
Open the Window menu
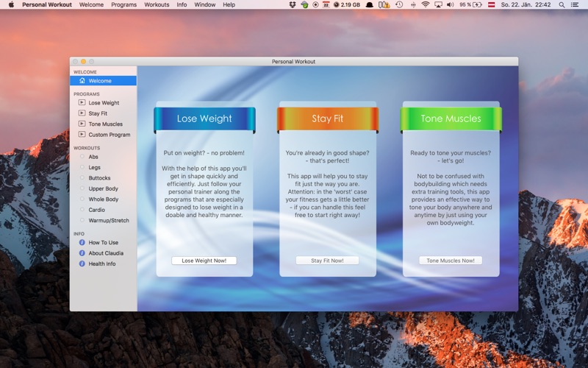click(x=205, y=5)
